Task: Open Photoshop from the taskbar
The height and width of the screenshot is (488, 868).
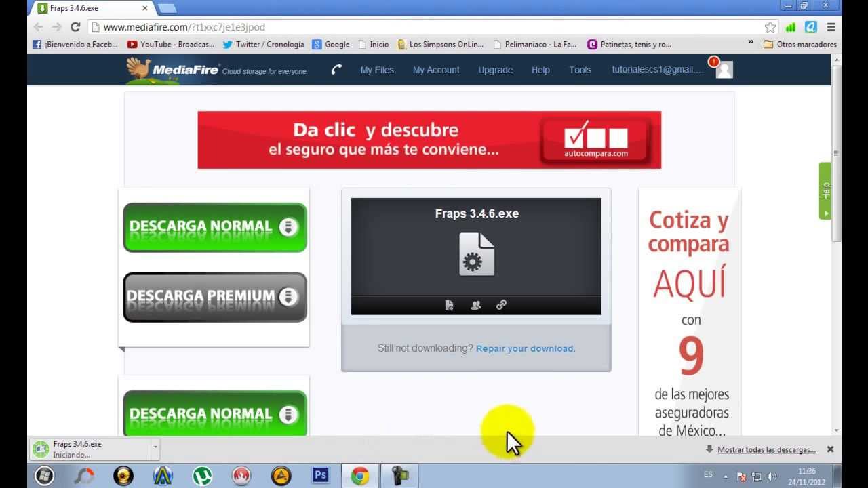Action: click(320, 476)
